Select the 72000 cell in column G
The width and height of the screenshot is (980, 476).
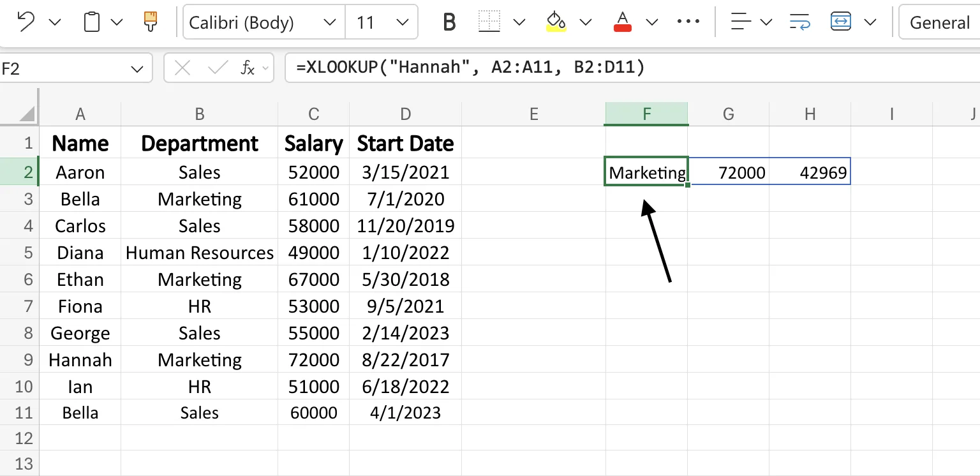[x=729, y=172]
